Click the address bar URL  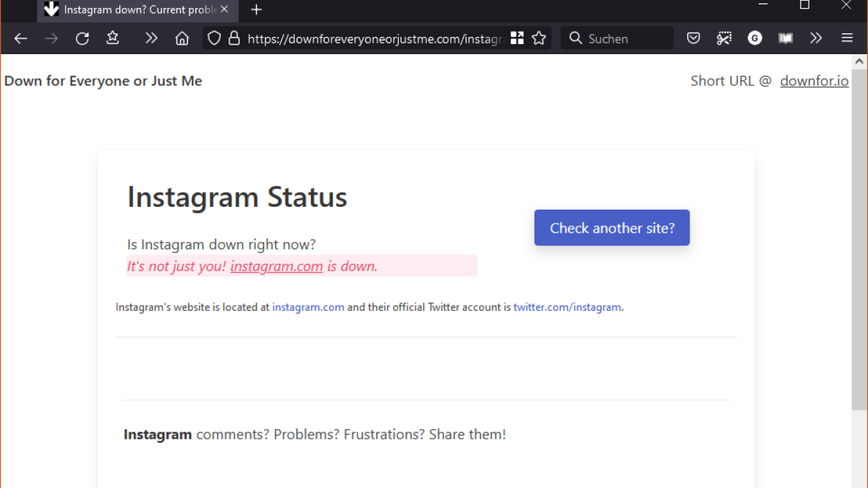375,39
